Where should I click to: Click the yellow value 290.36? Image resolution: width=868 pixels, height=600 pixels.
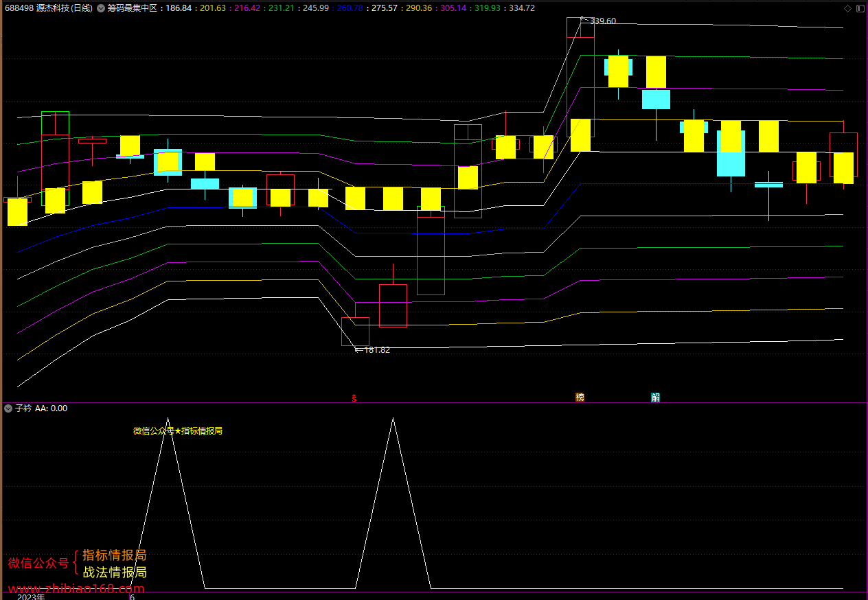pos(419,8)
